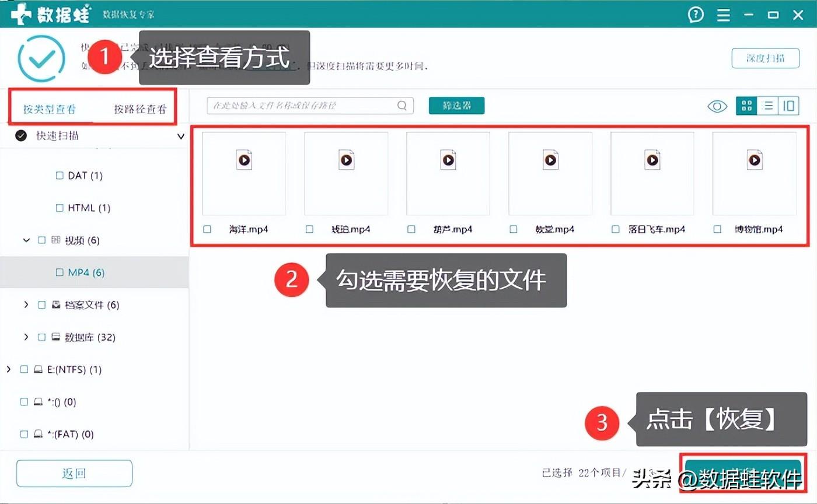The image size is (817, 504).
Task: Click the video category icon beside 视频 (6)
Action: (x=56, y=240)
